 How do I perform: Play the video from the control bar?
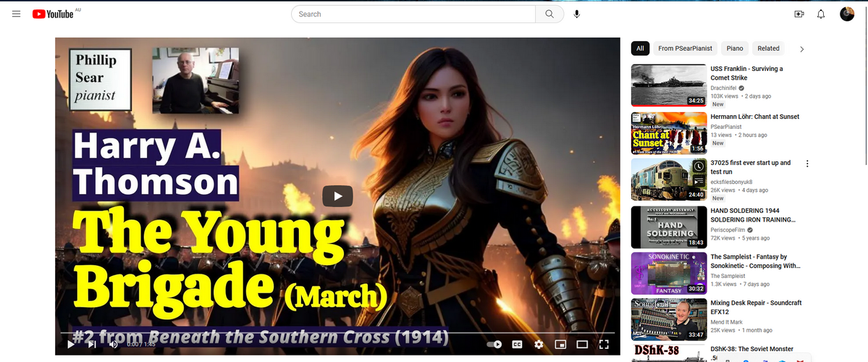pyautogui.click(x=71, y=345)
